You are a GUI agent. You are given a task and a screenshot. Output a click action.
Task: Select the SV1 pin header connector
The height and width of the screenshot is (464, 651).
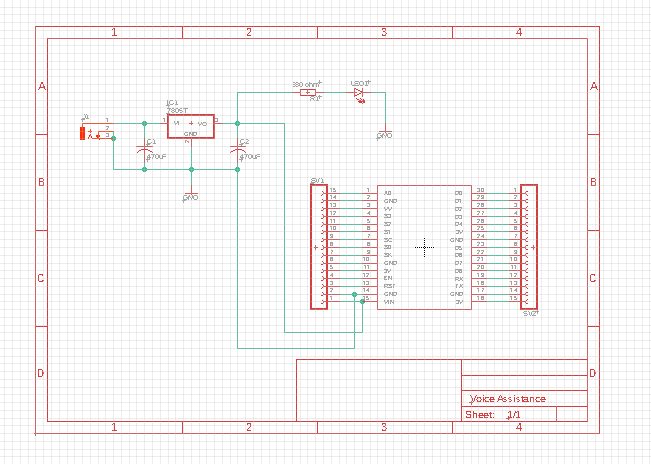coord(319,247)
